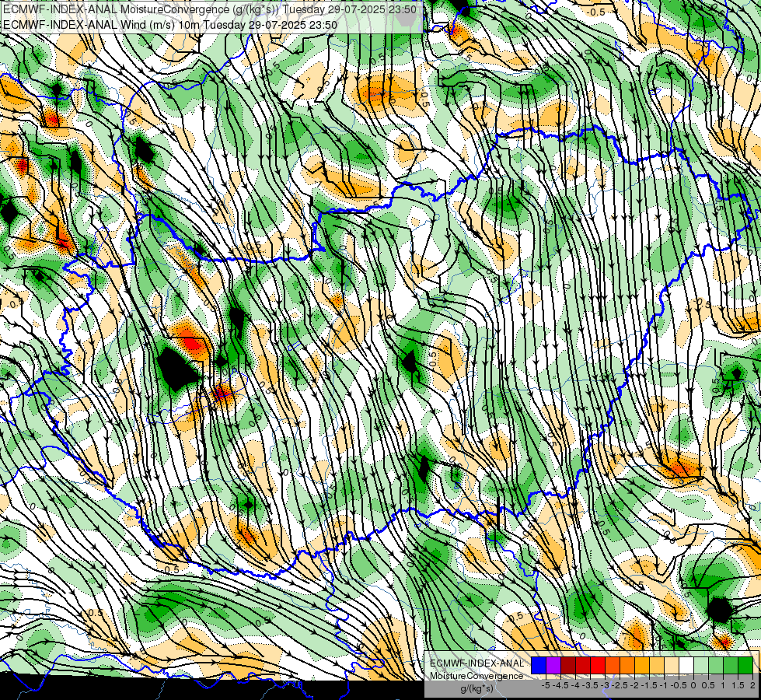
Task: Click the amber swatch between -2 and -1.5
Action: [642, 666]
